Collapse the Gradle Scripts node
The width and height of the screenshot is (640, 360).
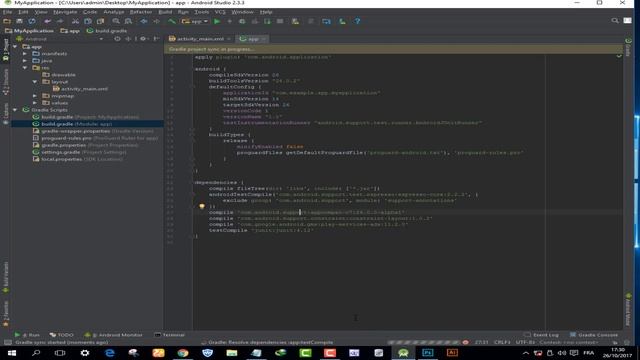(x=15, y=110)
